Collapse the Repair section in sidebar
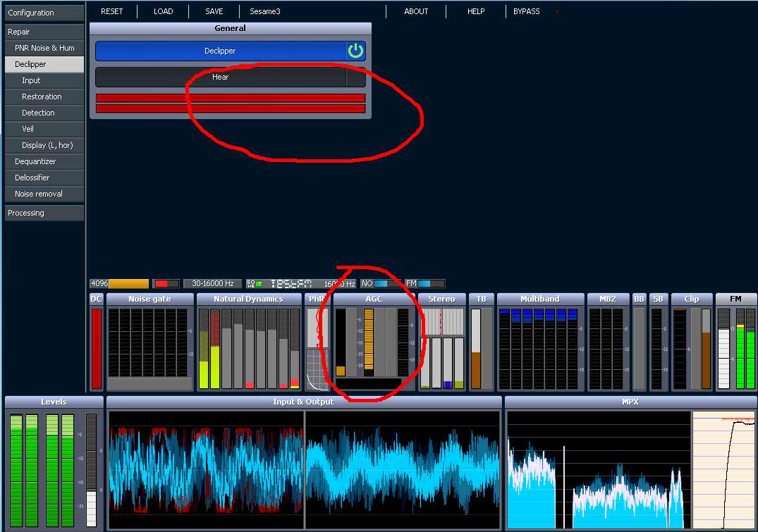Image resolution: width=758 pixels, height=532 pixels. [x=44, y=32]
